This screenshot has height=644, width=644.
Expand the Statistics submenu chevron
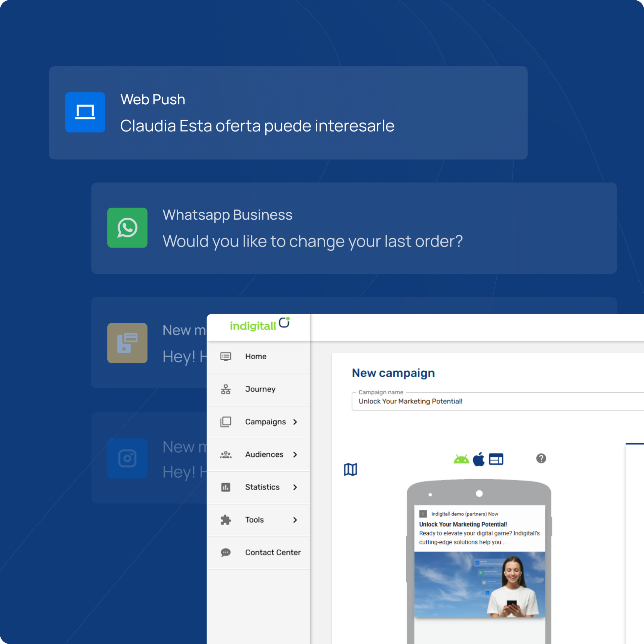pos(295,487)
